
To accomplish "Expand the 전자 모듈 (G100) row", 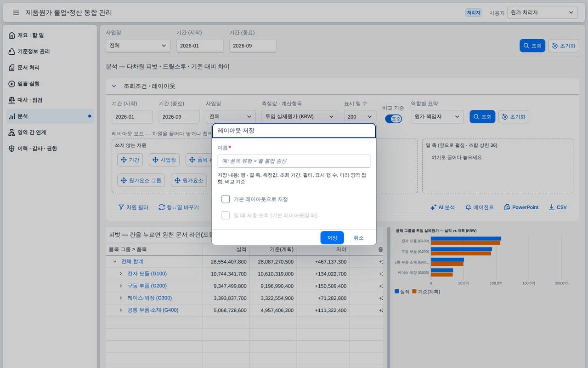I will click(121, 274).
